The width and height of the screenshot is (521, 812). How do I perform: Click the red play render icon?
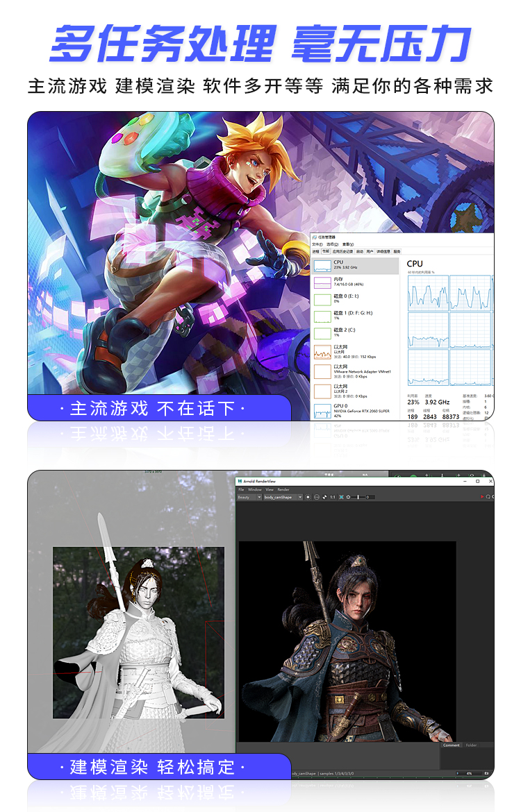482,497
